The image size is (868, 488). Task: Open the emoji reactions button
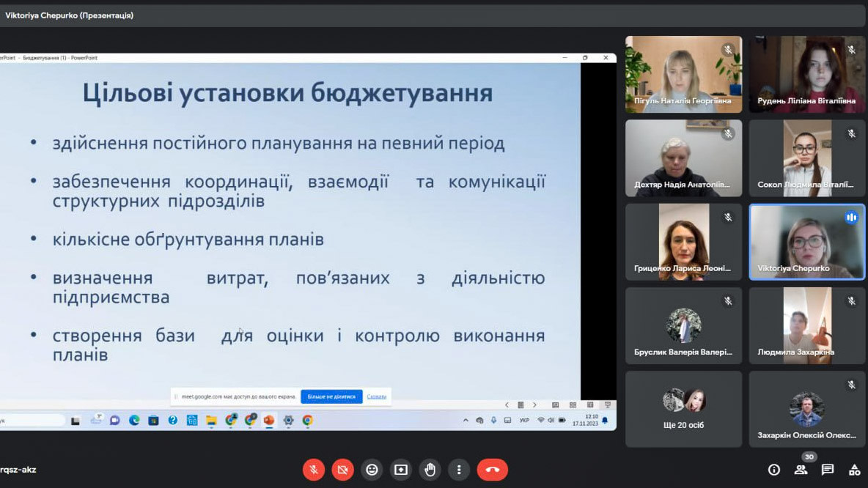pos(372,470)
